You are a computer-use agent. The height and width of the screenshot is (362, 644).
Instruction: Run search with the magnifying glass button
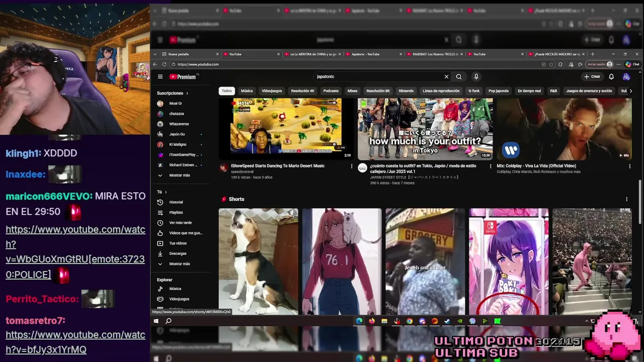click(x=459, y=77)
